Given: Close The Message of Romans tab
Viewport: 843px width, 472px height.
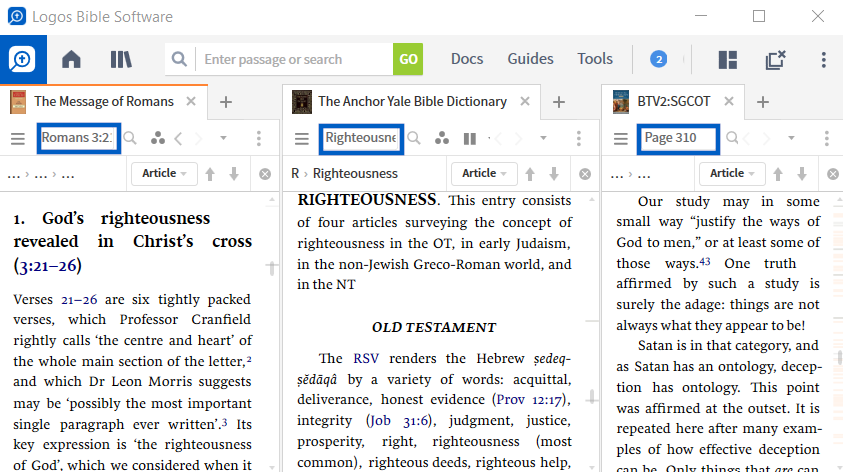Looking at the screenshot, I should 191,101.
